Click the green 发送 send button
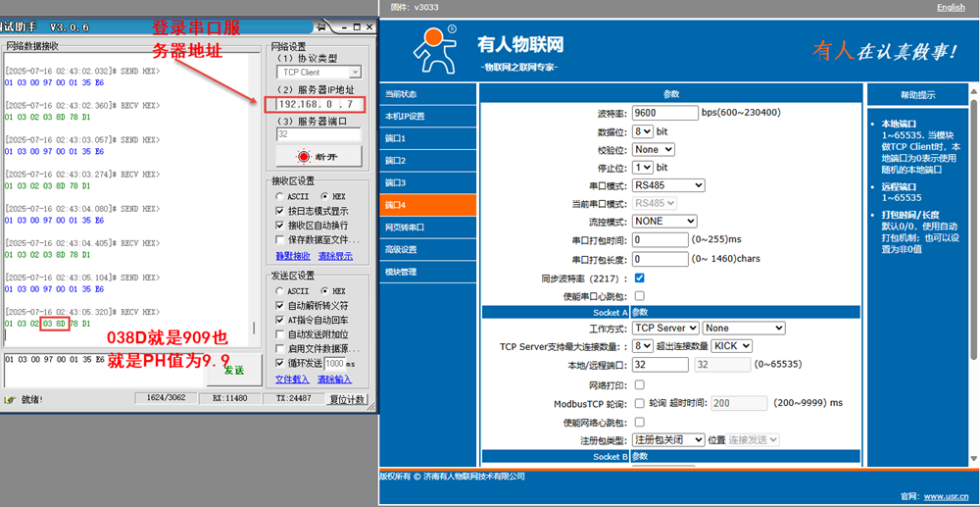Image resolution: width=980 pixels, height=507 pixels. pos(233,370)
